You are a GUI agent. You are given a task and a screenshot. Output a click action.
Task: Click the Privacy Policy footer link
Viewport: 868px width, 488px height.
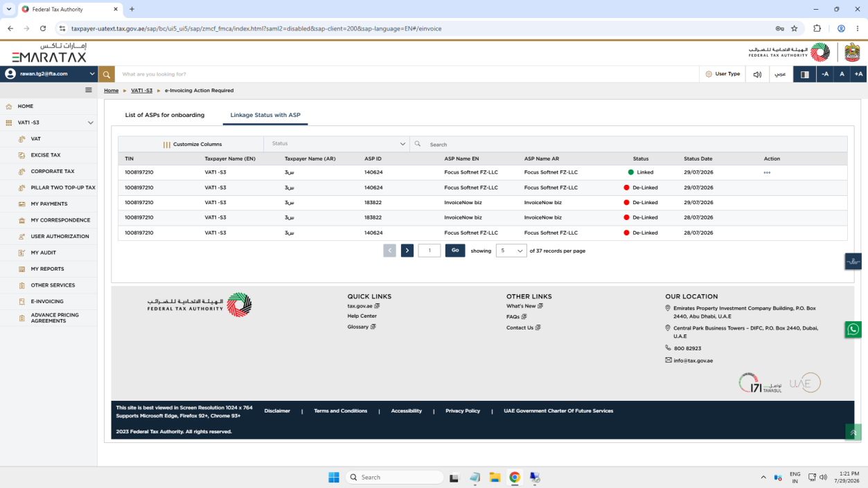(463, 411)
